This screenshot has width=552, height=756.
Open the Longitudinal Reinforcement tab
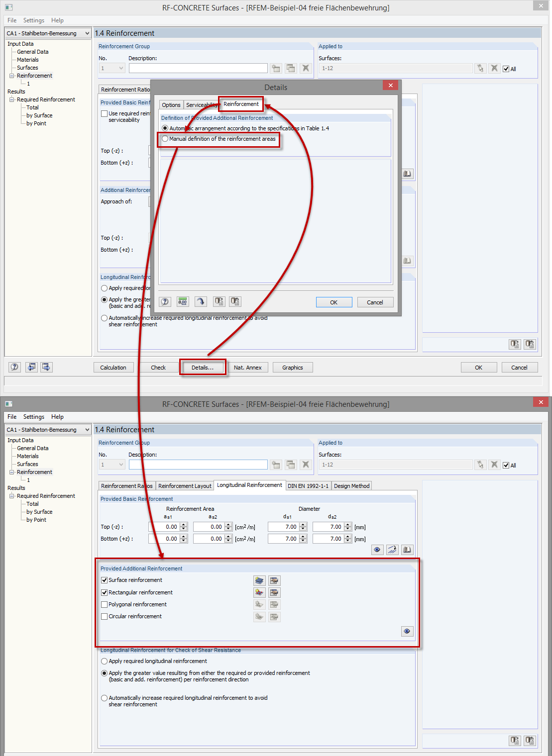[x=250, y=485]
